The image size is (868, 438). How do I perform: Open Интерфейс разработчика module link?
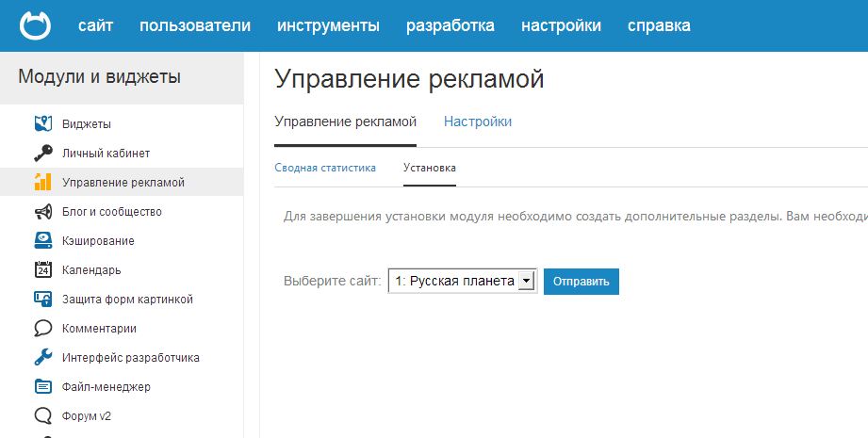point(131,358)
